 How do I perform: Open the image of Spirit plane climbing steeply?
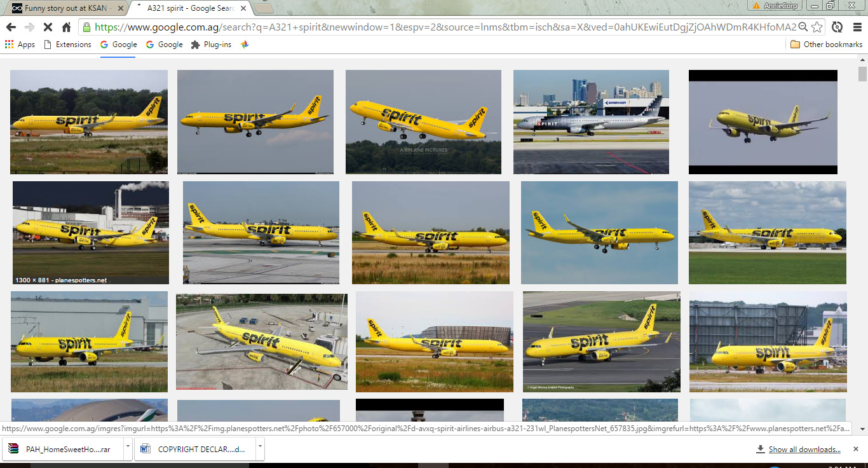coord(423,122)
